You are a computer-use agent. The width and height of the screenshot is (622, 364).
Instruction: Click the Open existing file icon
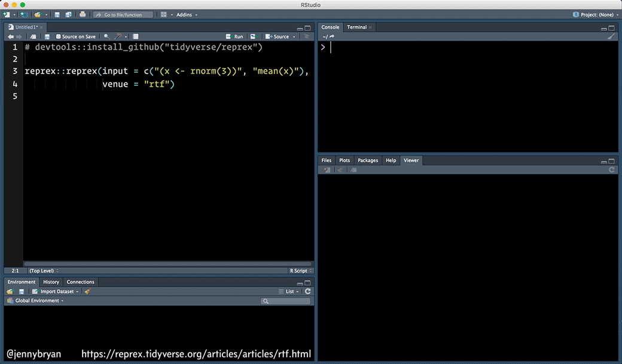point(38,15)
